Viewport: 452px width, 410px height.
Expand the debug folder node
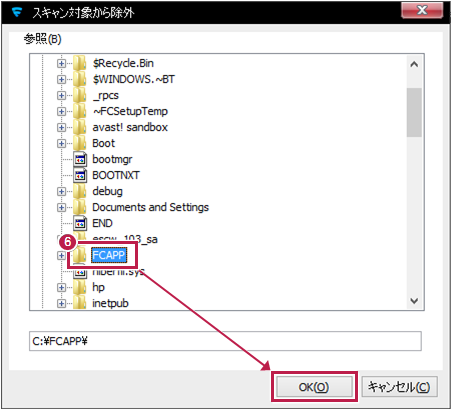click(61, 191)
